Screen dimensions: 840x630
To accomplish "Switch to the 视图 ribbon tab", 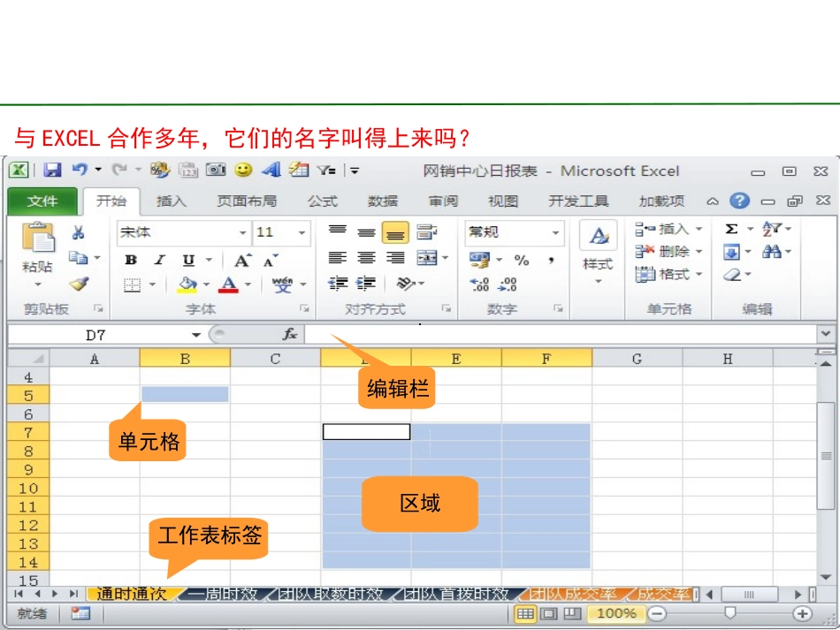I will (503, 201).
